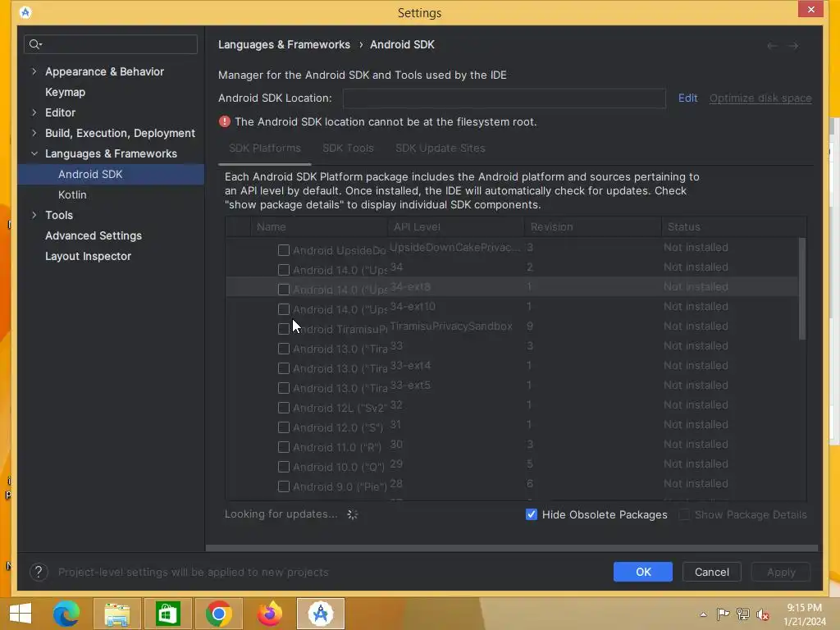
Task: Show hidden system tray icons
Action: [703, 614]
